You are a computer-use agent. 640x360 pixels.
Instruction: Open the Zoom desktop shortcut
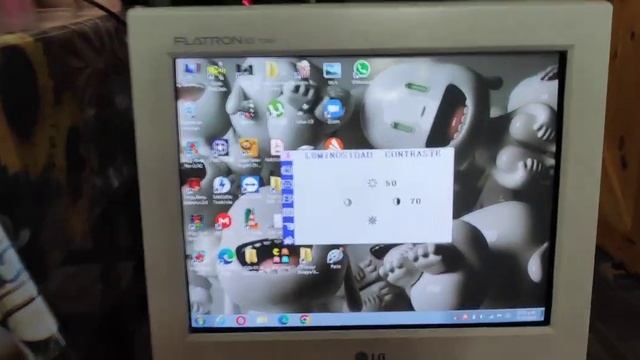333,109
